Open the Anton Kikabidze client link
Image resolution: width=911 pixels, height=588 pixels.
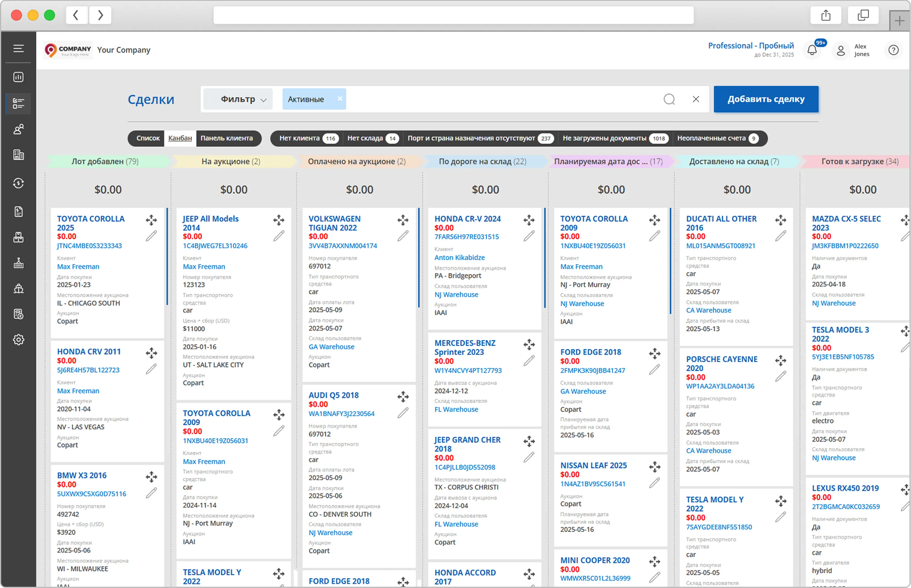point(460,258)
